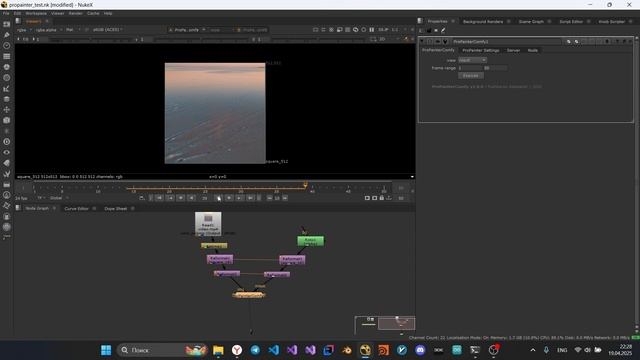This screenshot has height=360, width=640.
Task: Jump to the first frame button
Action: coord(160,198)
